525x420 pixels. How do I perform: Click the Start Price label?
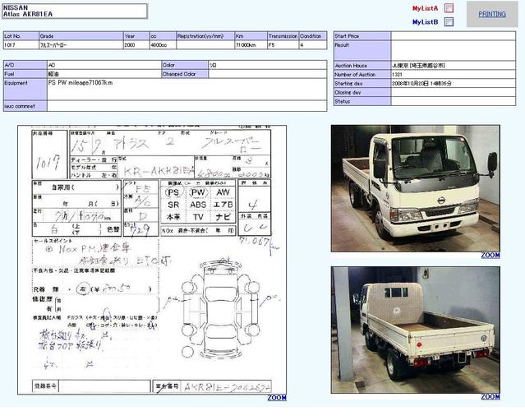[362, 36]
